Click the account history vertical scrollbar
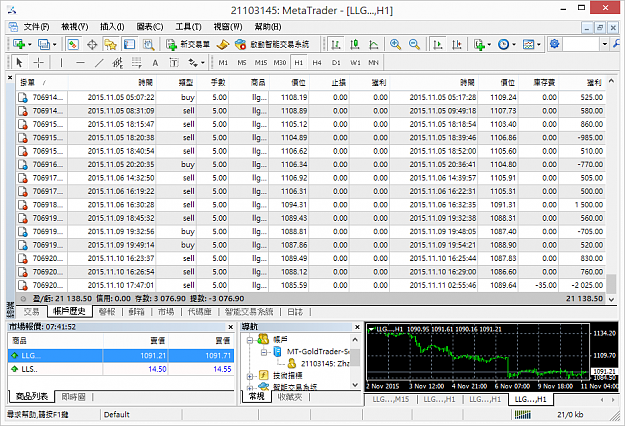 coord(611,189)
